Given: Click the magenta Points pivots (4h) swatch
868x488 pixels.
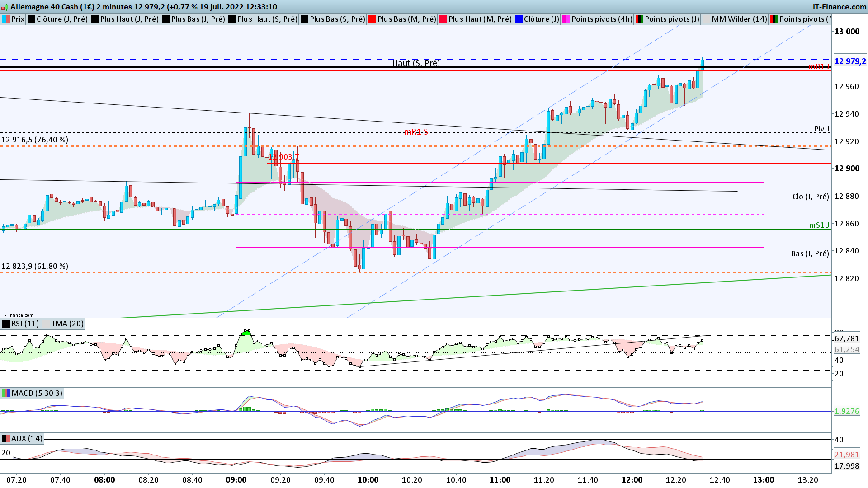Looking at the screenshot, I should [566, 19].
